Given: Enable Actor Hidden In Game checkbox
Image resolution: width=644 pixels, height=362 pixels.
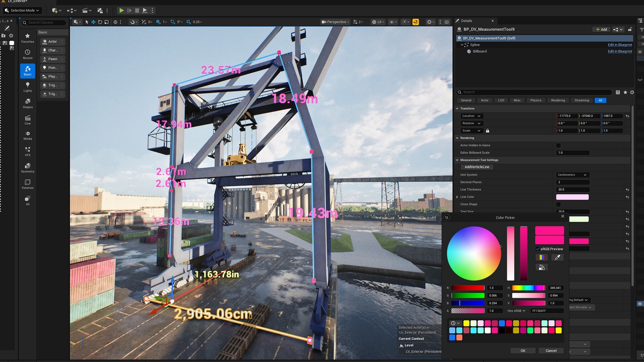Looking at the screenshot, I should [558, 145].
